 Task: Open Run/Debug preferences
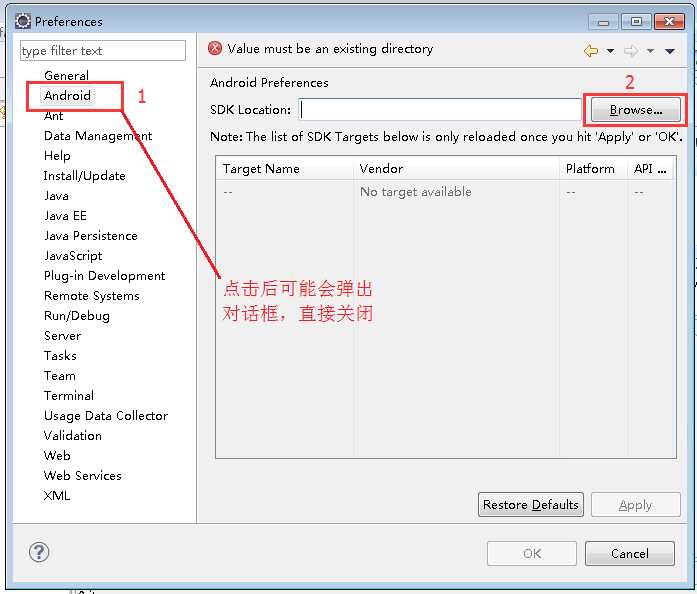pos(76,316)
